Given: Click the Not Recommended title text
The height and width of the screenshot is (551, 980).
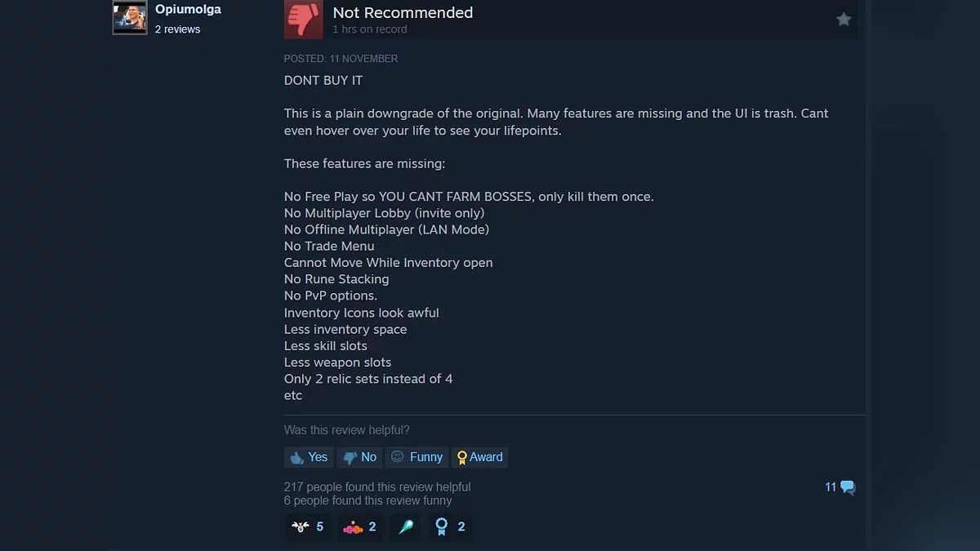Looking at the screenshot, I should pos(403,12).
